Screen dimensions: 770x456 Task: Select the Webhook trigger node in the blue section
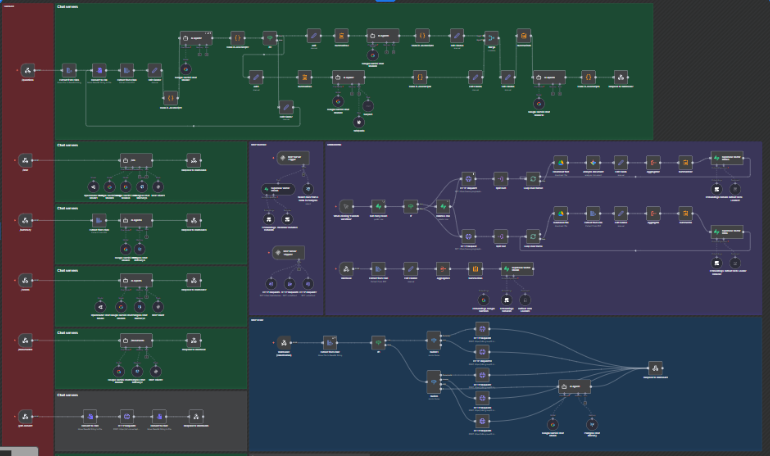pyautogui.click(x=284, y=342)
